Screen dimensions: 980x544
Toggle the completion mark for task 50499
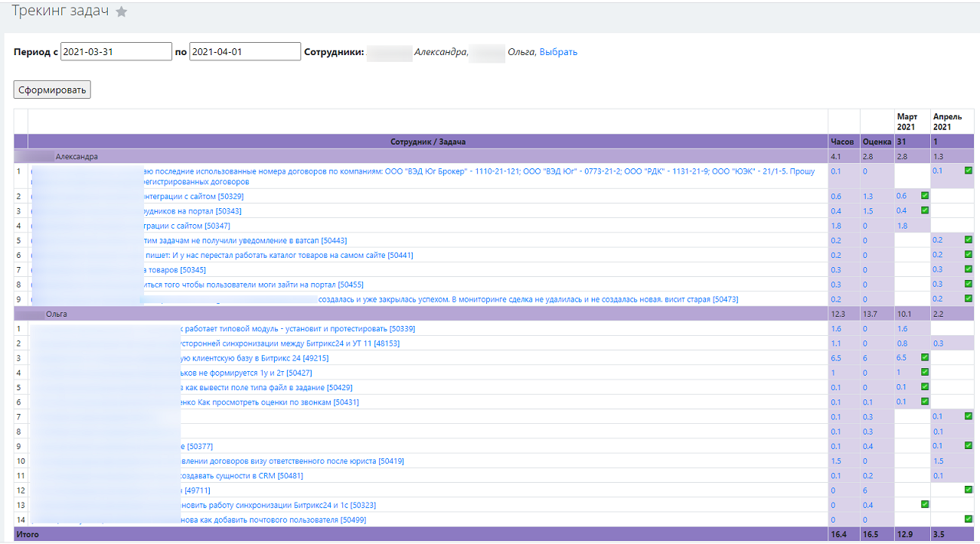tap(969, 519)
